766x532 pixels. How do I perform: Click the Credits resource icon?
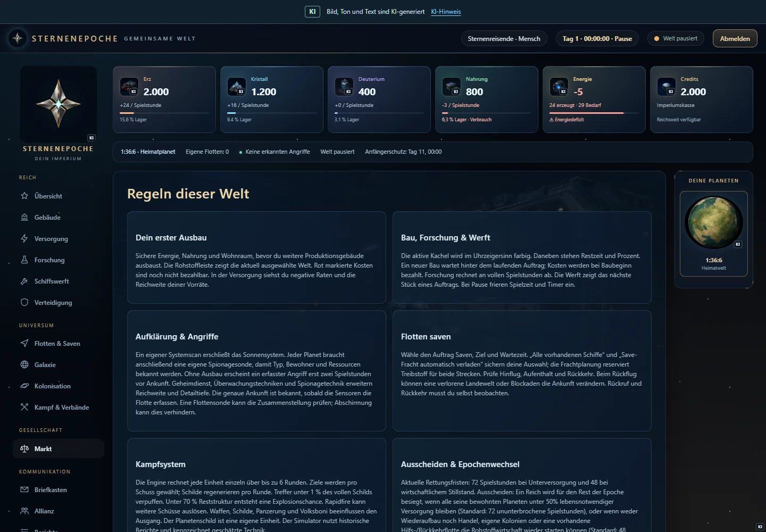(x=667, y=87)
